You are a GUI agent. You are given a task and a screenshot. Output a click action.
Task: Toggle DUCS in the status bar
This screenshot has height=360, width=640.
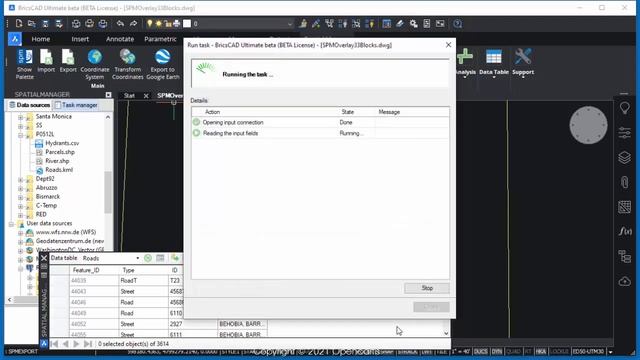click(x=481, y=351)
